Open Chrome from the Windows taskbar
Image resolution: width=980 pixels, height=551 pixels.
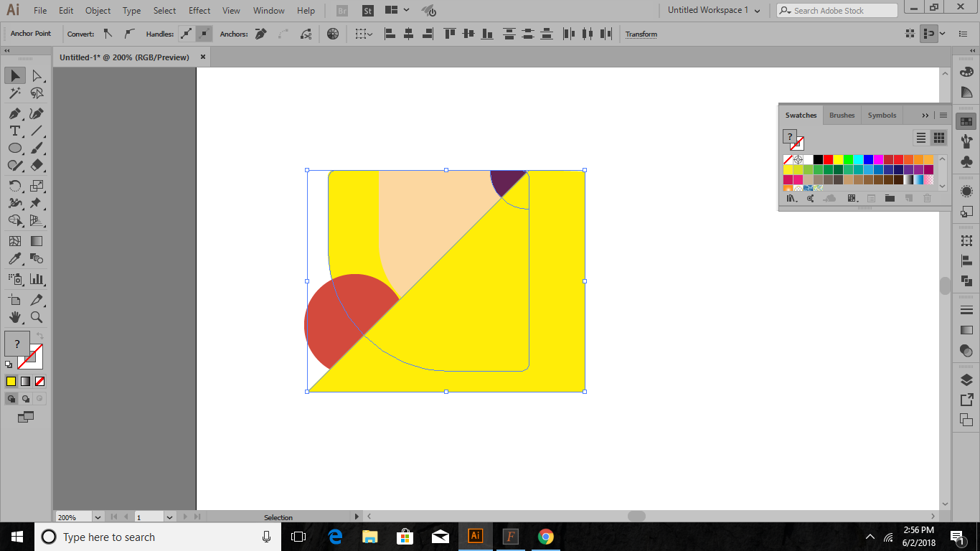[x=546, y=537]
